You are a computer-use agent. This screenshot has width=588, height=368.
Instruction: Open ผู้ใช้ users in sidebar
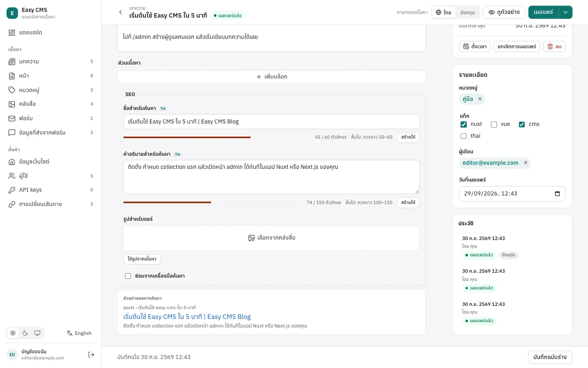(x=51, y=176)
